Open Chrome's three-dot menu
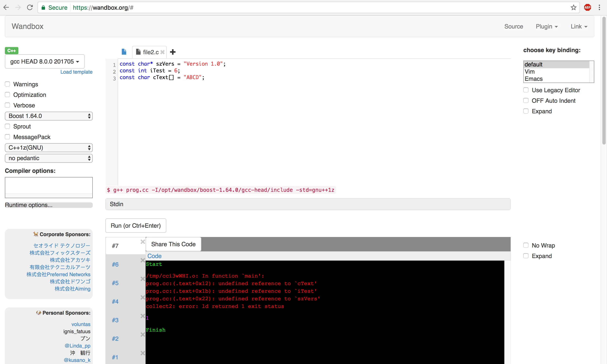Screen dimensions: 607x364 pyautogui.click(x=599, y=8)
